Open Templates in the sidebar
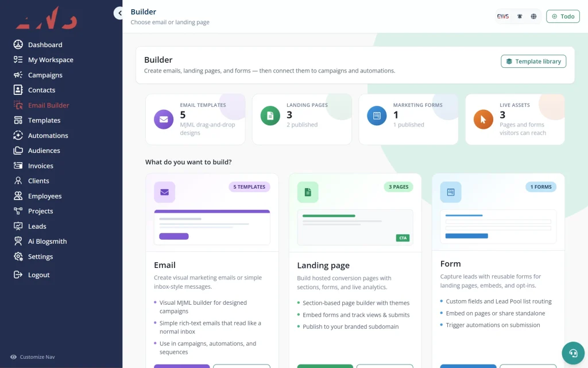 click(x=44, y=120)
